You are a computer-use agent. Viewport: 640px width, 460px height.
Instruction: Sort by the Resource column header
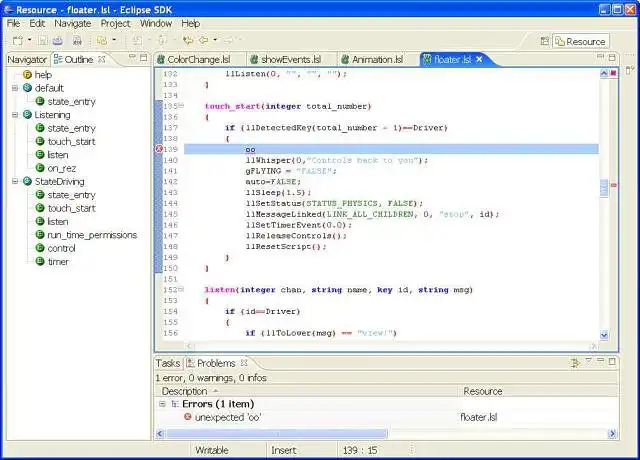pyautogui.click(x=538, y=391)
